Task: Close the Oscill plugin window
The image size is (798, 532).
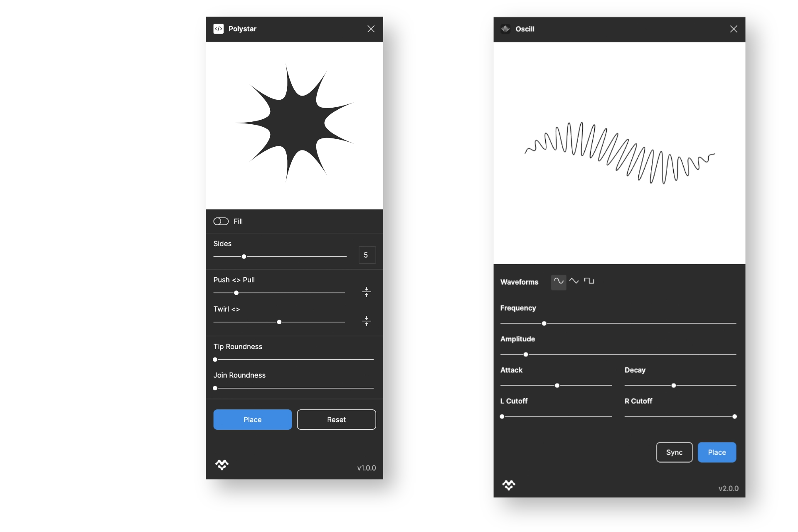Action: coord(734,29)
